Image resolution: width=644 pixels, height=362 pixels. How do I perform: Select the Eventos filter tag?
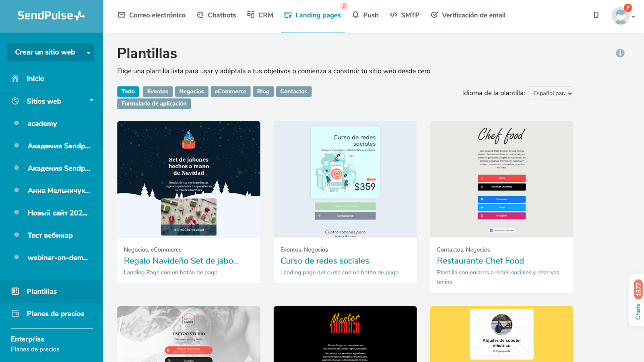[x=158, y=92]
